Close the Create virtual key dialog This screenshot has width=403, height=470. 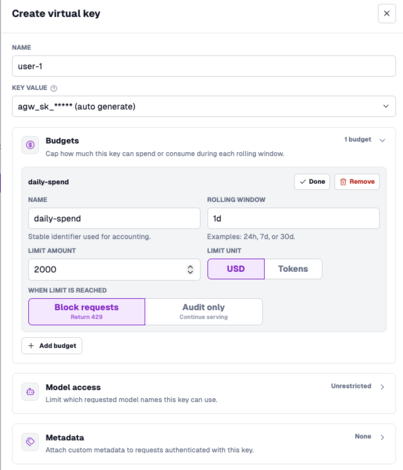point(387,14)
